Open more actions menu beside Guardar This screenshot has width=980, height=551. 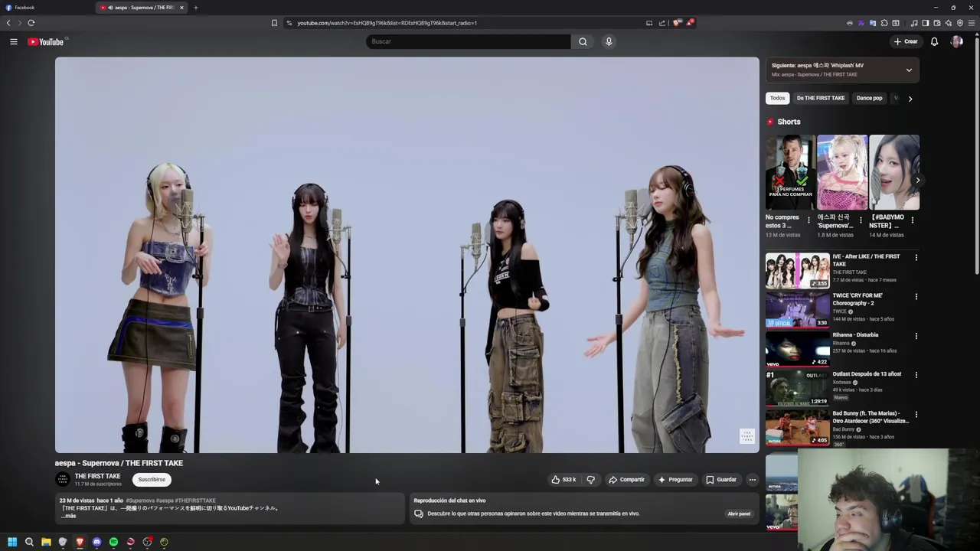coord(752,480)
